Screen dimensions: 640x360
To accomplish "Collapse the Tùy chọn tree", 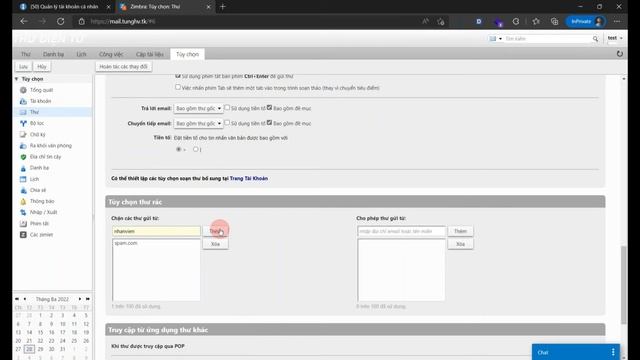I will click(17, 79).
